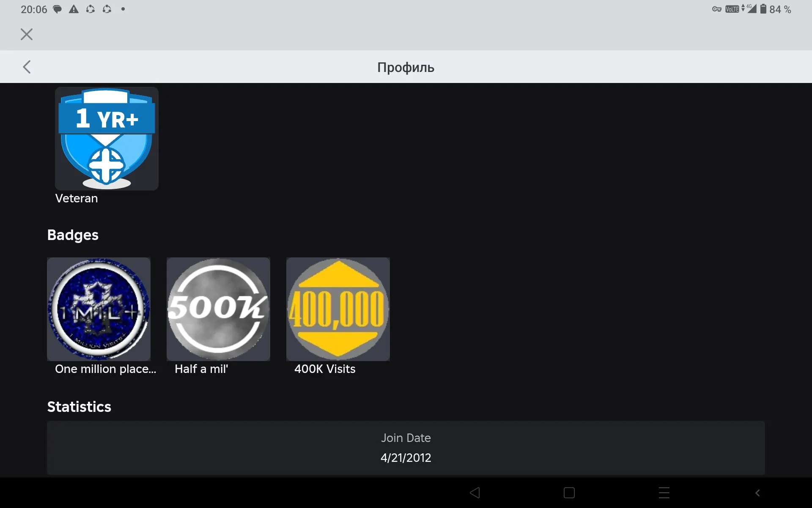812x508 pixels.
Task: Tap the Veteran label text
Action: coord(77,199)
